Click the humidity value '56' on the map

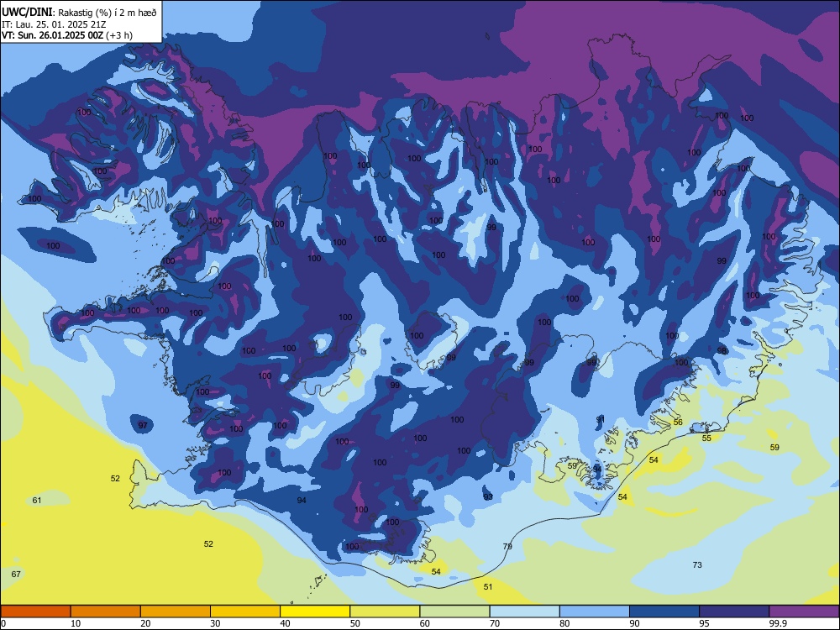point(678,423)
